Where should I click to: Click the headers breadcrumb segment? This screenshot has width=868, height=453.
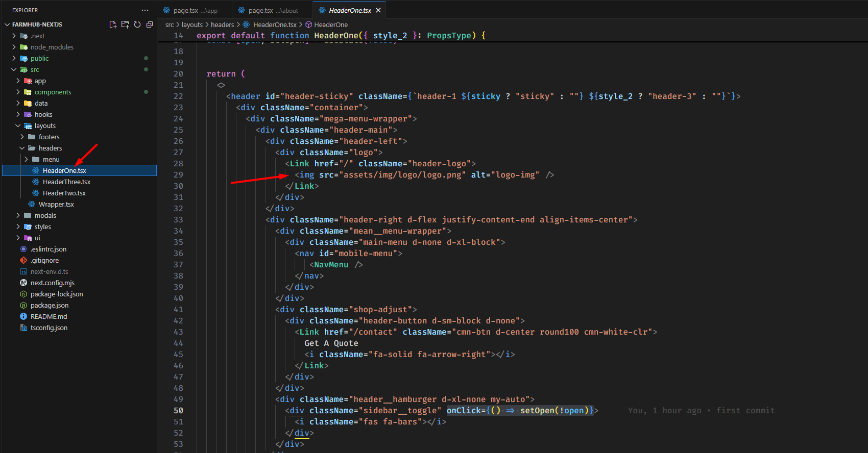point(222,24)
